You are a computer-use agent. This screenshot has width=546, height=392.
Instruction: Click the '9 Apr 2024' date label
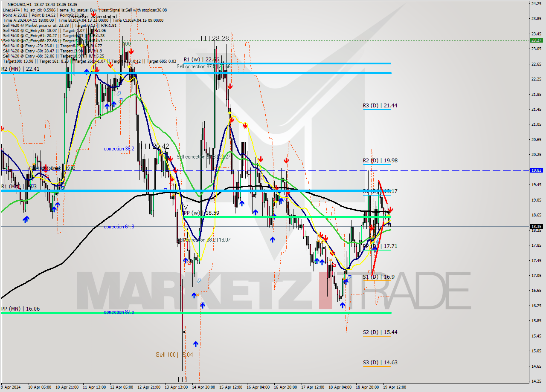coord(11,387)
